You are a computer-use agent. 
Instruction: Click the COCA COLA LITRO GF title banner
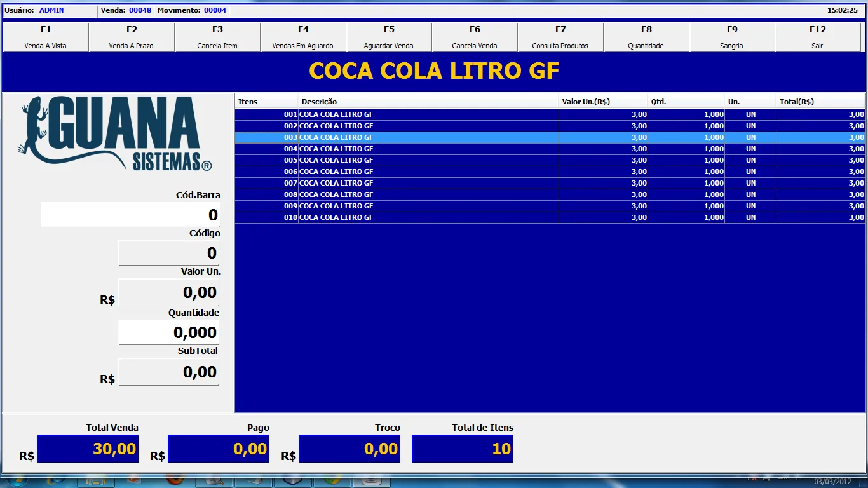[434, 71]
